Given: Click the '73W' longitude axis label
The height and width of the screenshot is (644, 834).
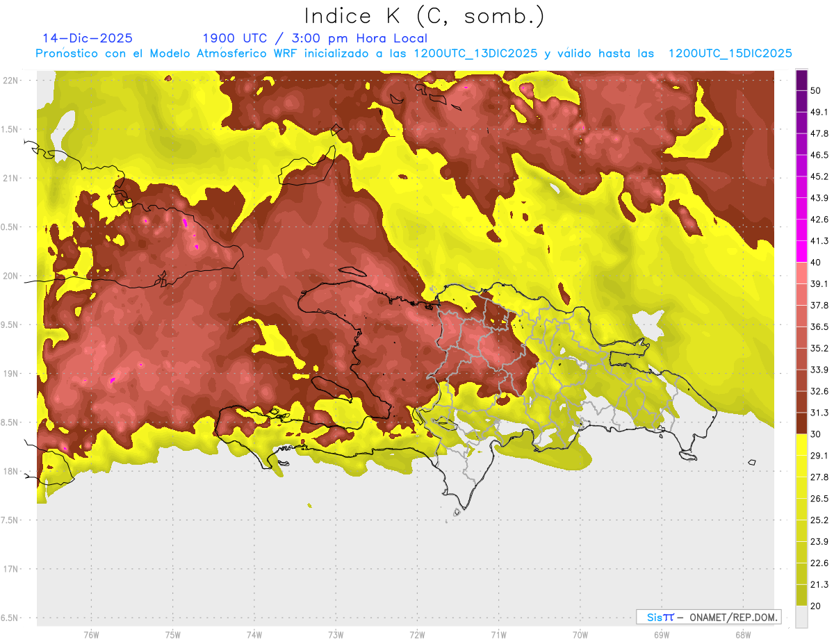Looking at the screenshot, I should tap(336, 634).
